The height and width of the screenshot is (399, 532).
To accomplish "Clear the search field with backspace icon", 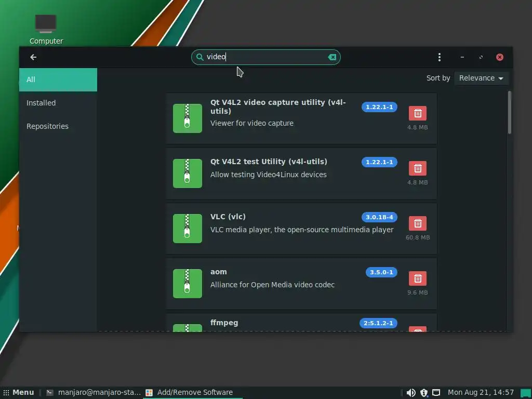I will tap(332, 57).
